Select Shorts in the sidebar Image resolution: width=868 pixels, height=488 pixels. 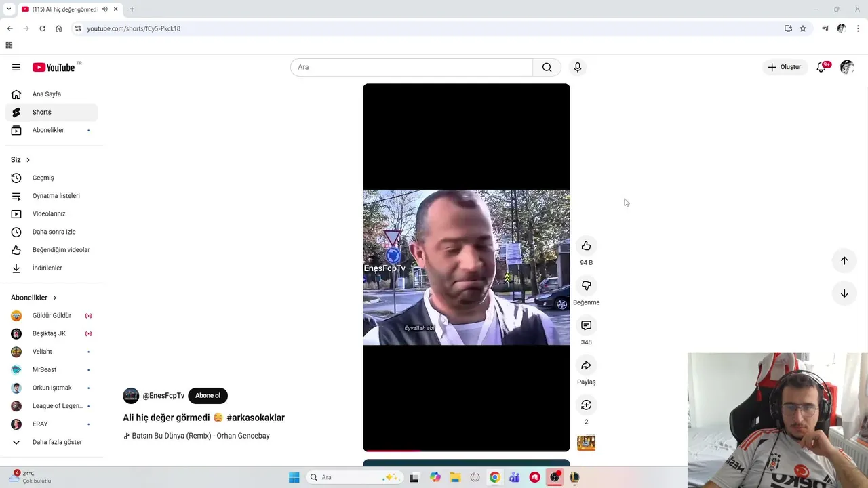pyautogui.click(x=52, y=112)
